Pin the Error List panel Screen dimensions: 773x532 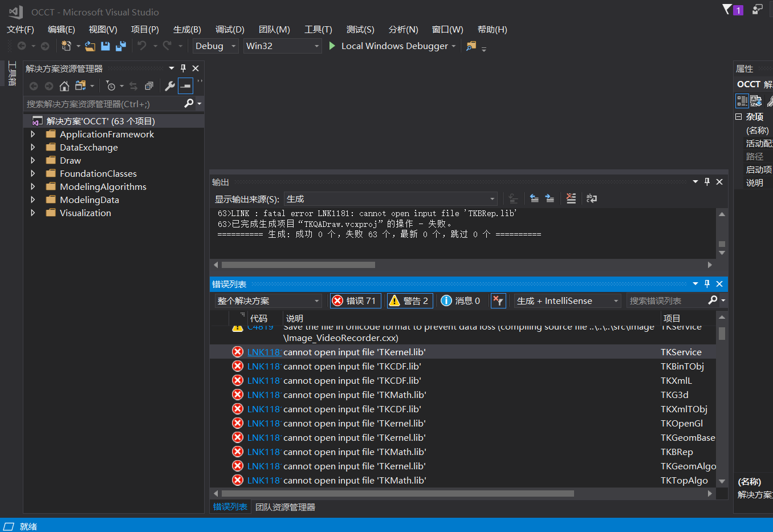click(707, 283)
